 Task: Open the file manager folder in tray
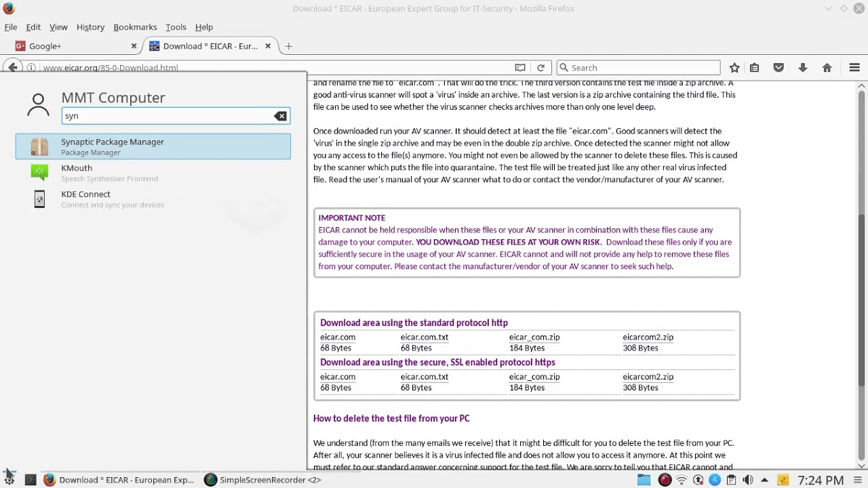(644, 480)
